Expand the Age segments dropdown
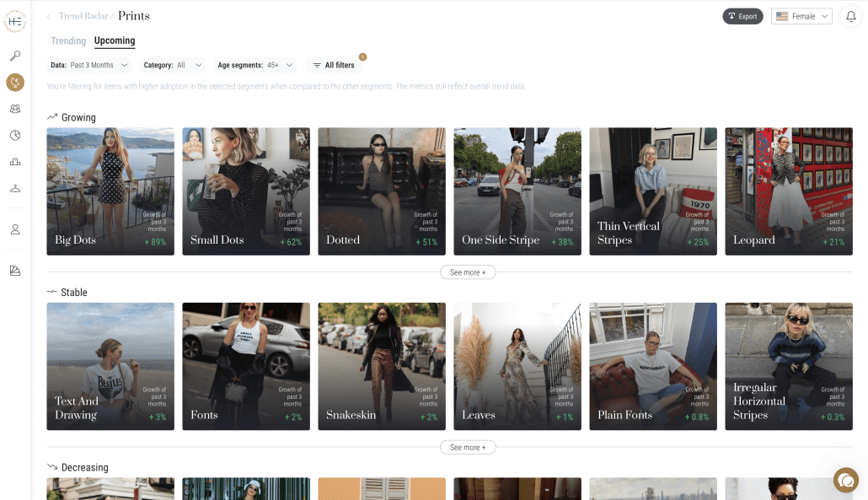 click(x=256, y=65)
